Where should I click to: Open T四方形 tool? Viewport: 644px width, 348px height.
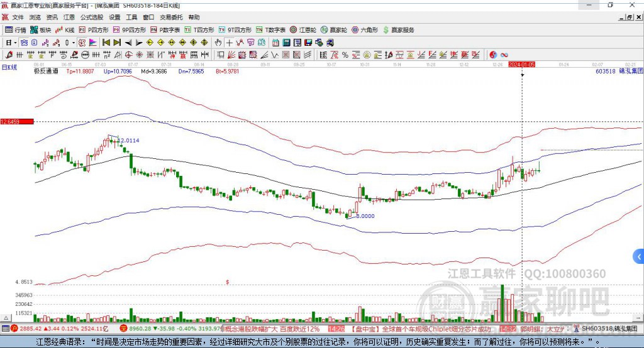coord(199,30)
